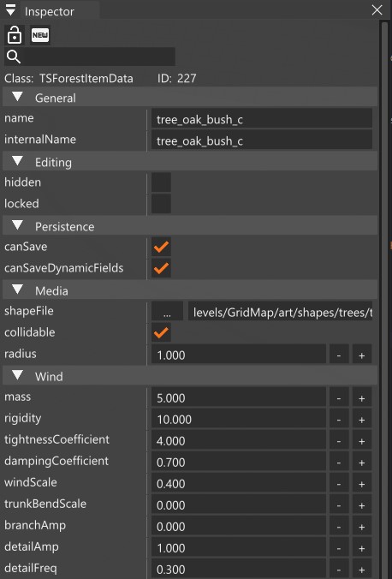Decrease windScale with minus button
The image size is (392, 579).
click(x=339, y=484)
